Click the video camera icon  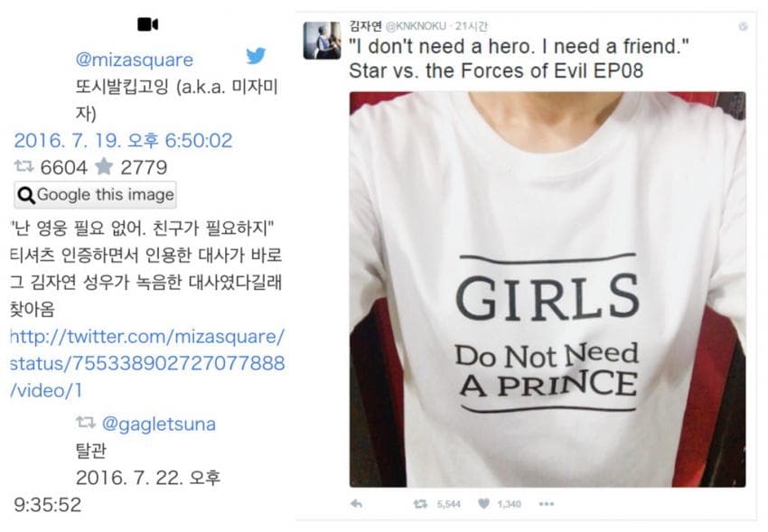pos(147,24)
